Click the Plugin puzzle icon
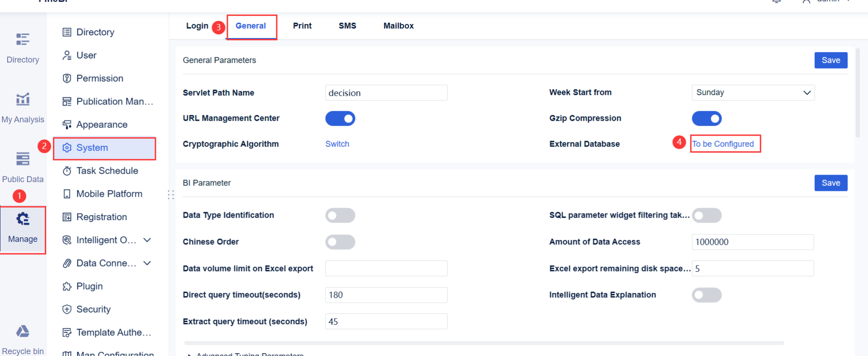 tap(67, 286)
